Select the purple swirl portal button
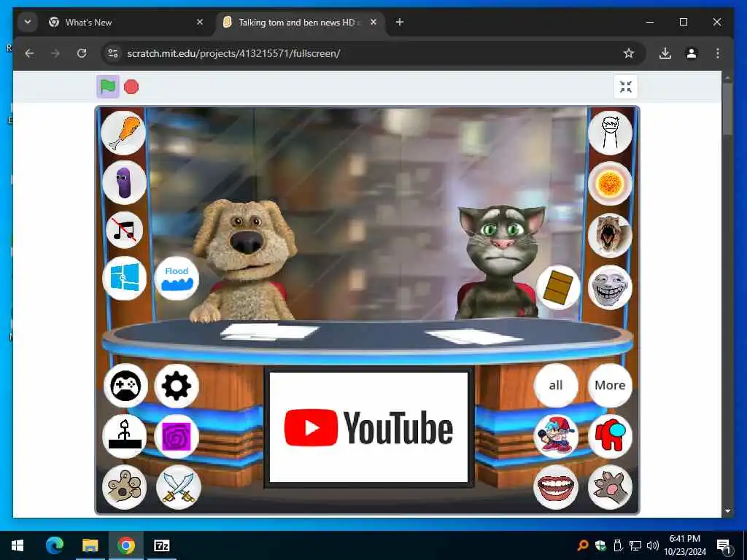The height and width of the screenshot is (560, 747). click(x=177, y=436)
